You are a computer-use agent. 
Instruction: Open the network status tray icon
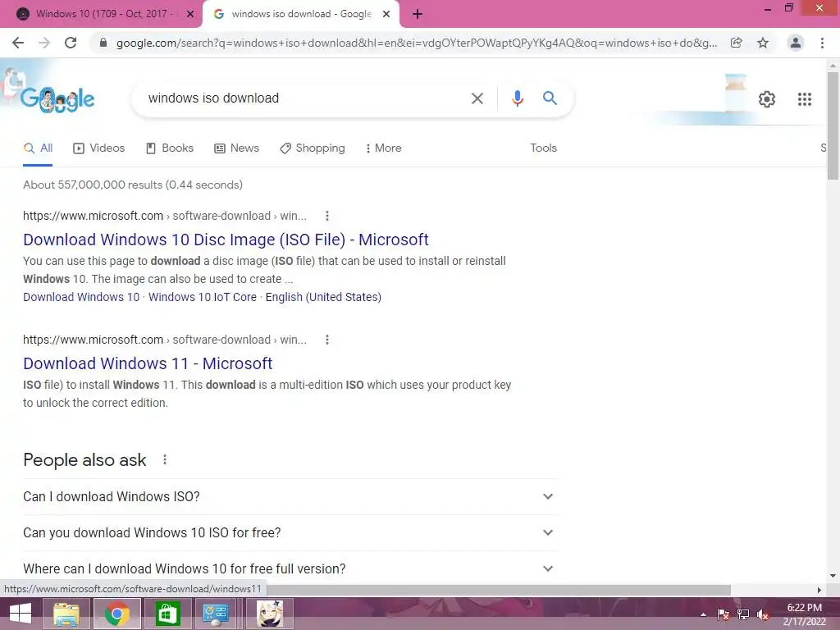pyautogui.click(x=743, y=614)
